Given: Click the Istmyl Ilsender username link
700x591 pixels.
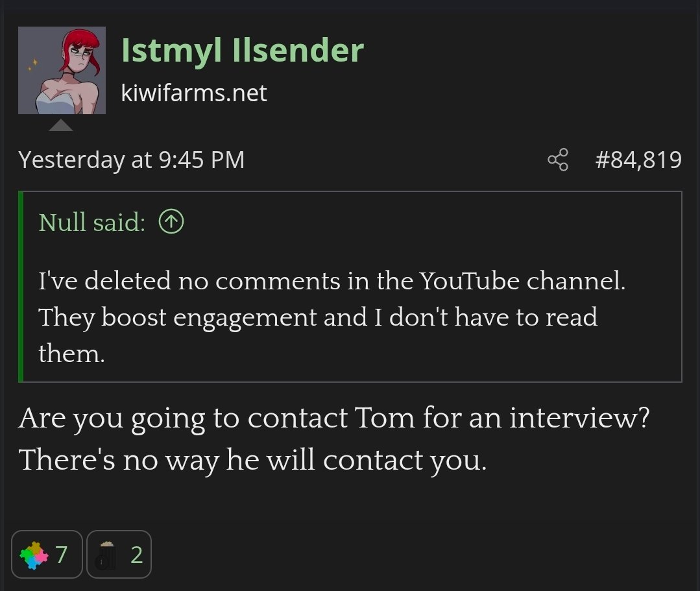Looking at the screenshot, I should (x=242, y=51).
